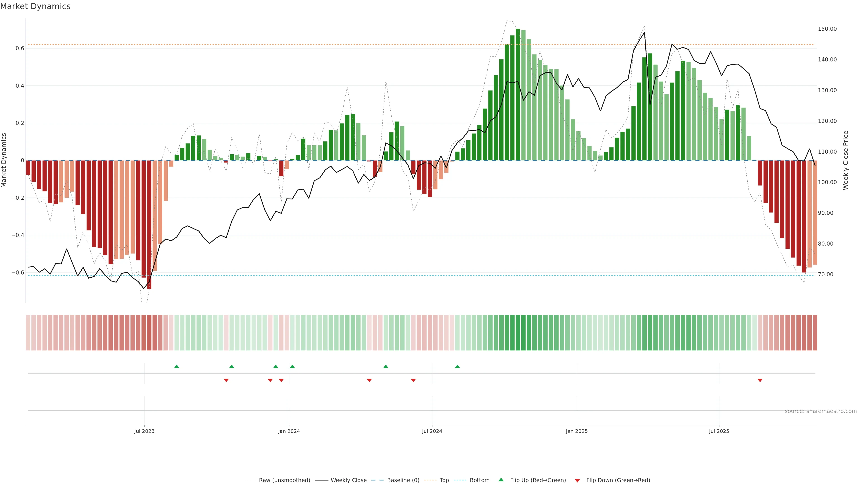Click the Jul 2023 x-axis label
Screen dimensions: 868x488
[144, 431]
